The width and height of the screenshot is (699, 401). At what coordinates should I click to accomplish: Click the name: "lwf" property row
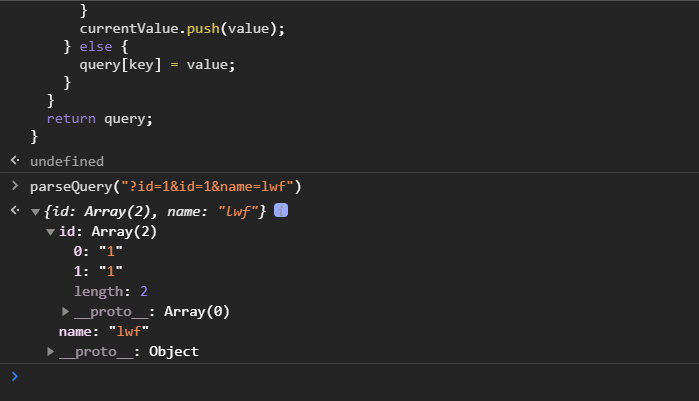(103, 331)
